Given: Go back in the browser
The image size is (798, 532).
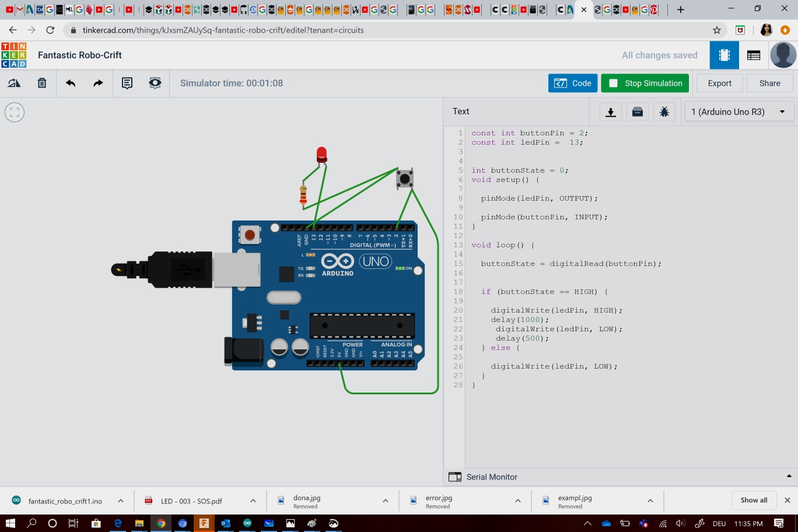Looking at the screenshot, I should coord(13,30).
